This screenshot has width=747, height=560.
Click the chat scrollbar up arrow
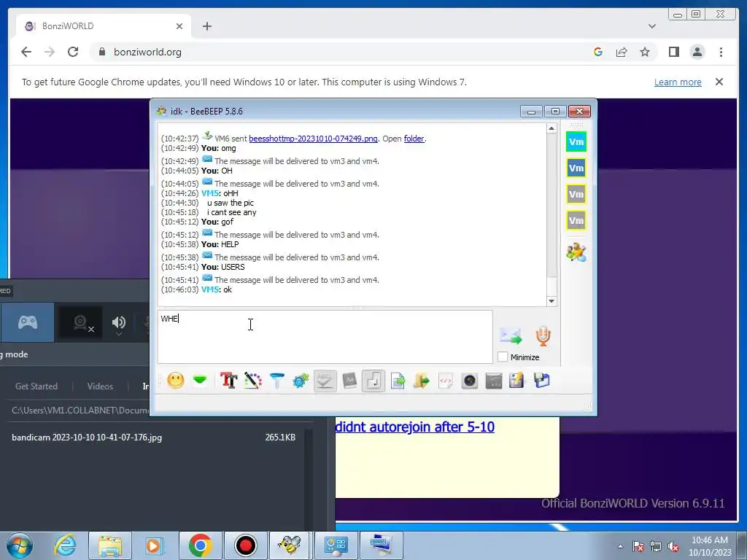(551, 128)
